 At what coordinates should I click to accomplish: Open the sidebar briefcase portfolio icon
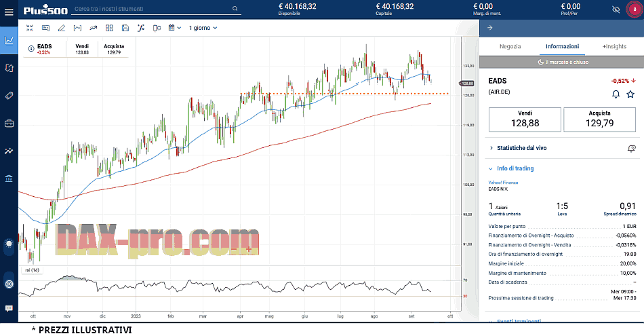[9, 124]
